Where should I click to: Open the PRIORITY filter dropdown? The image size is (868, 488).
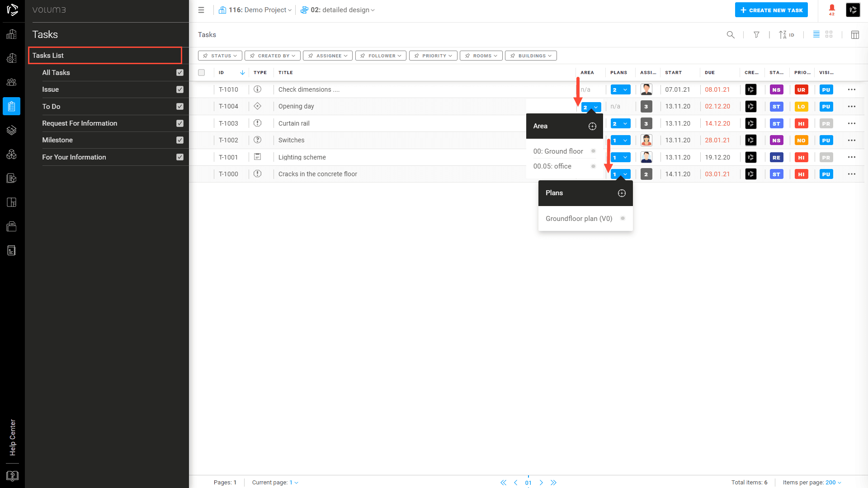(433, 56)
